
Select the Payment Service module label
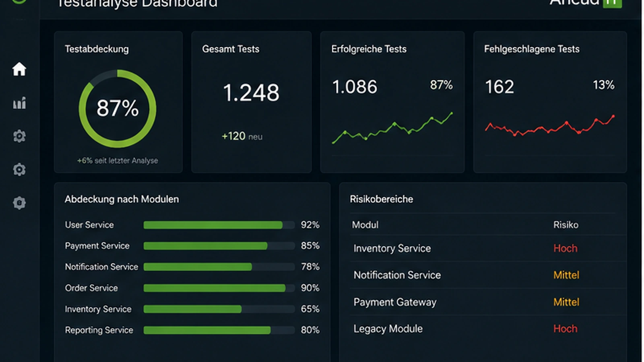[x=97, y=246]
